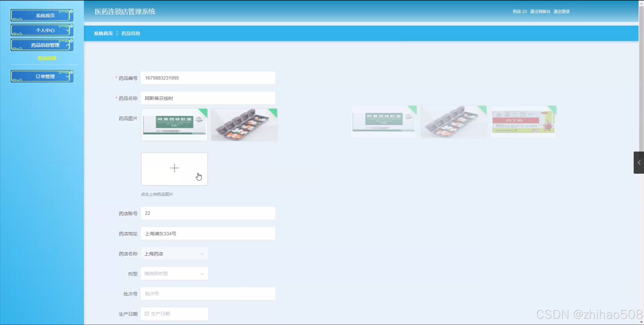Click 退出到前台 link
Viewport: 644px width, 325px height.
point(540,12)
